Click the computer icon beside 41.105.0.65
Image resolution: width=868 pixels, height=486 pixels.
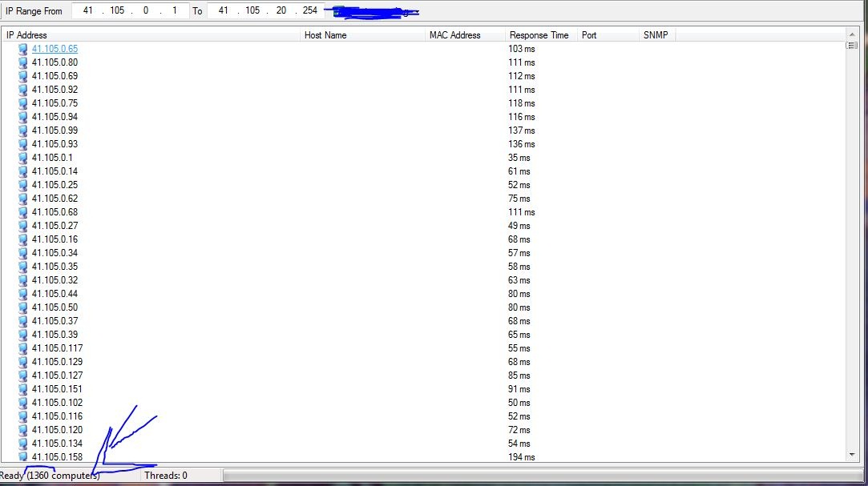(23, 49)
